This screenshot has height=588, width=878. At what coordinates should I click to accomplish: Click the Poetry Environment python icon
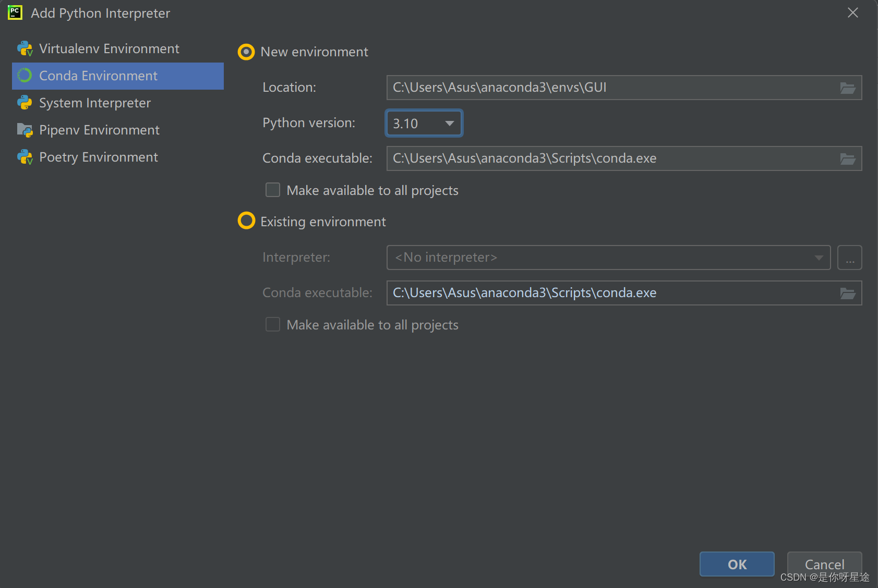25,157
